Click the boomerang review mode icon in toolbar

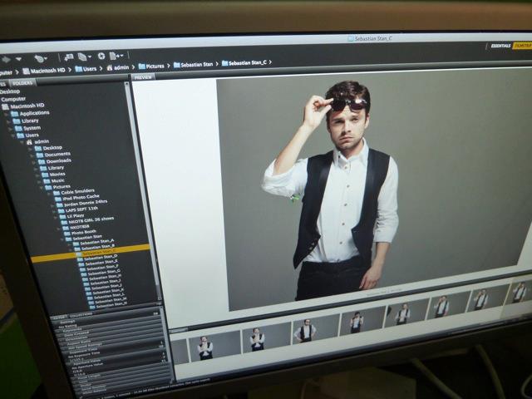click(x=39, y=59)
